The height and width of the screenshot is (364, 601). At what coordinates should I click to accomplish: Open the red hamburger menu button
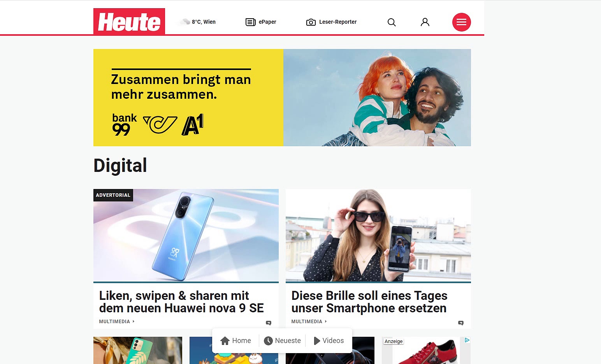click(462, 22)
